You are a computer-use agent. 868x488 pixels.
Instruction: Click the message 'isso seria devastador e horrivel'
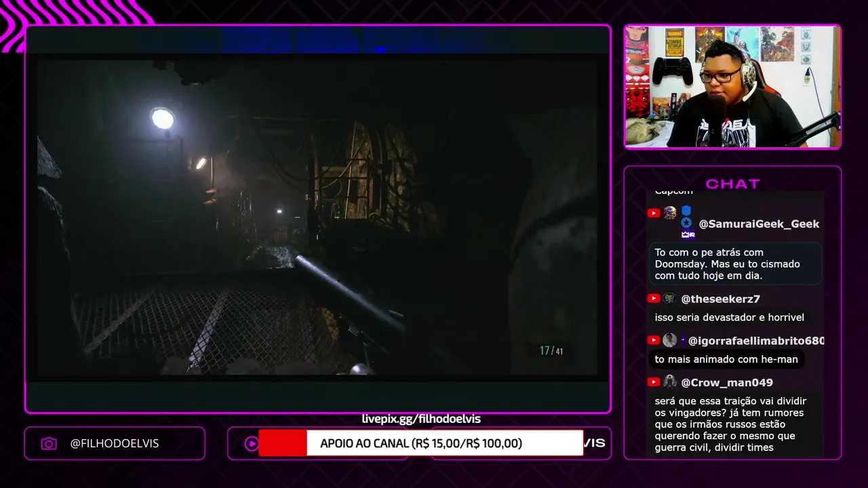730,317
